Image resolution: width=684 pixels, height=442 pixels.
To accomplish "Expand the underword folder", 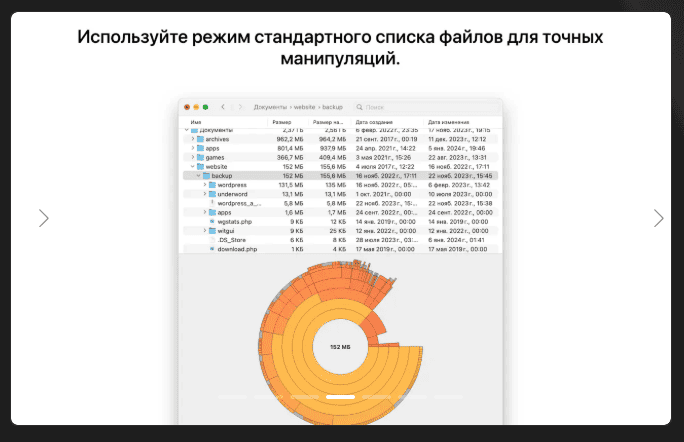I will pos(205,194).
